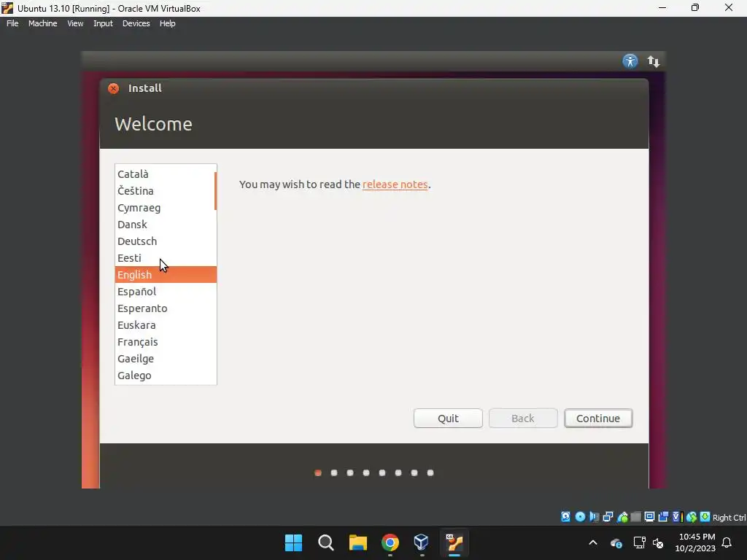Open the Windows Start menu
747x560 pixels.
(293, 542)
